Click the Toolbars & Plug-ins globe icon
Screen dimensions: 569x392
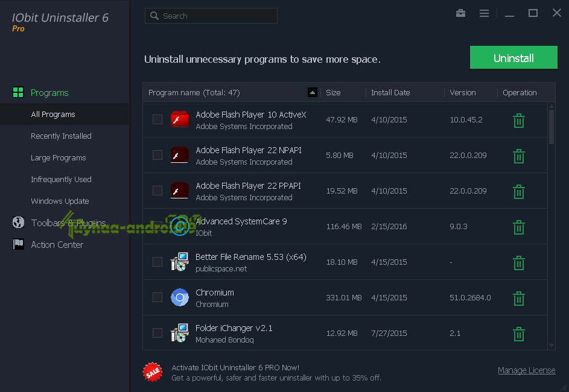pos(18,223)
